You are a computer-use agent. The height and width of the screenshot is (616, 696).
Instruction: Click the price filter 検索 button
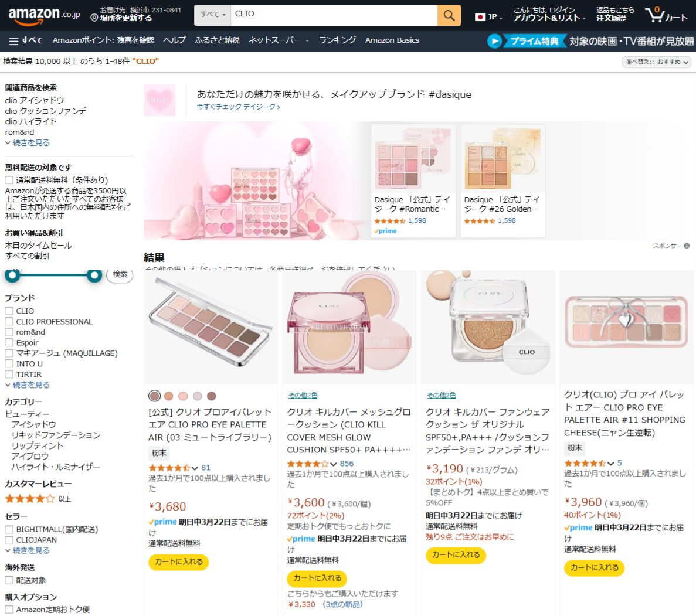click(x=120, y=275)
